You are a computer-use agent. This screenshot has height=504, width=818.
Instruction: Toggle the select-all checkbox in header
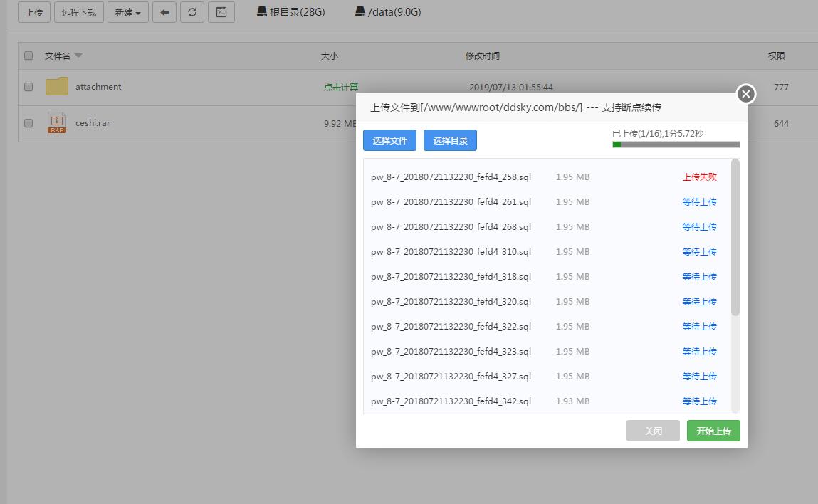pos(28,55)
